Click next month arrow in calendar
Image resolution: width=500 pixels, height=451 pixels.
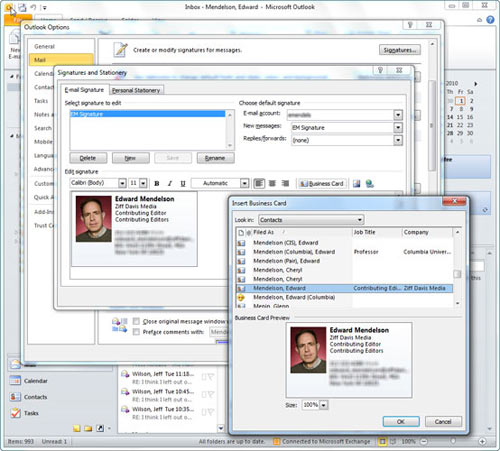tap(476, 84)
